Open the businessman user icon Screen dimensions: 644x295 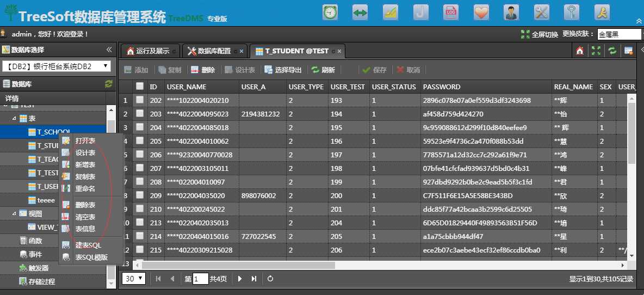click(511, 13)
